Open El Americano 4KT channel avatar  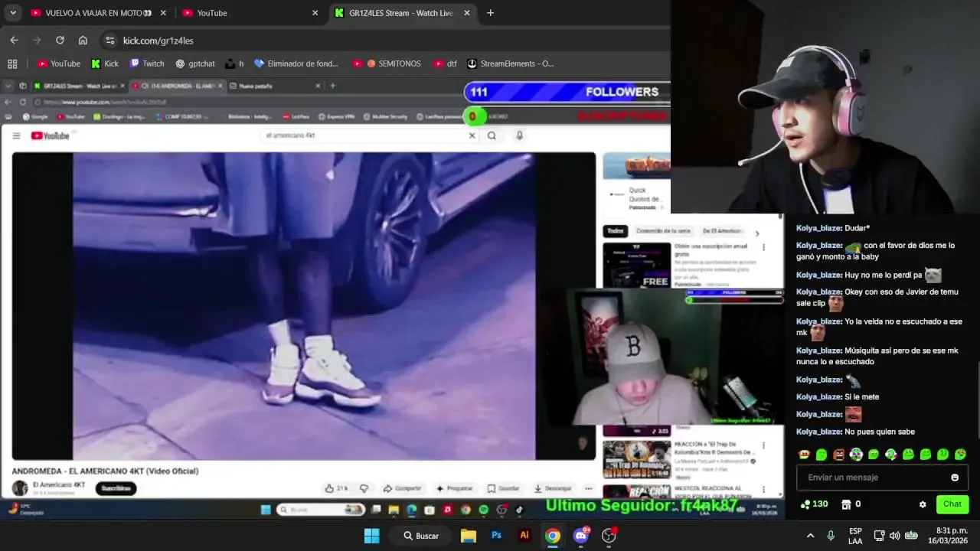pyautogui.click(x=20, y=488)
